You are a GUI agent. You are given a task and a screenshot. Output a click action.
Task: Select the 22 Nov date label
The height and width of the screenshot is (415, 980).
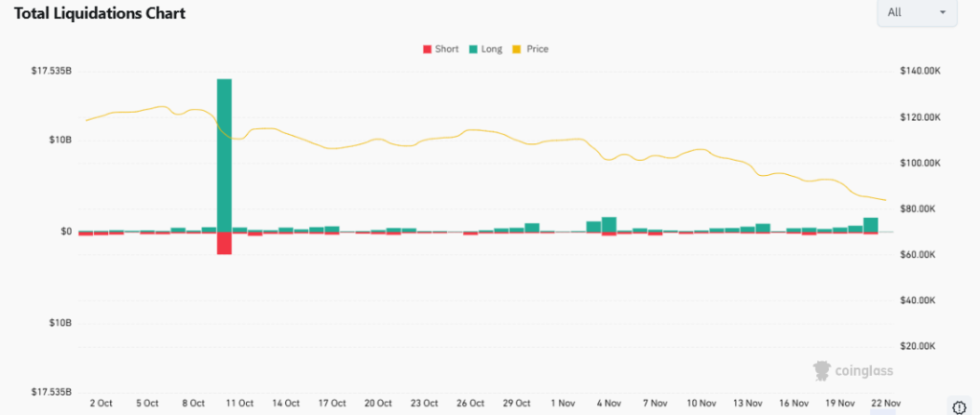click(x=884, y=404)
